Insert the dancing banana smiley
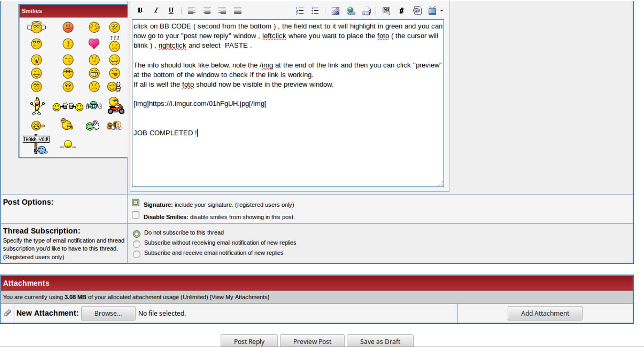 click(x=37, y=106)
